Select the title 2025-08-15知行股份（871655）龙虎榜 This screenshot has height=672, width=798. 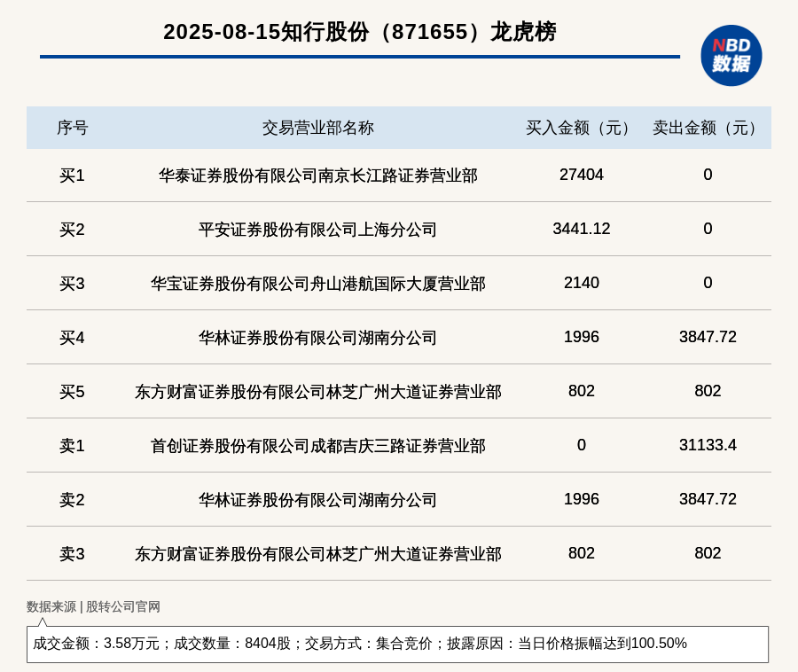[359, 32]
